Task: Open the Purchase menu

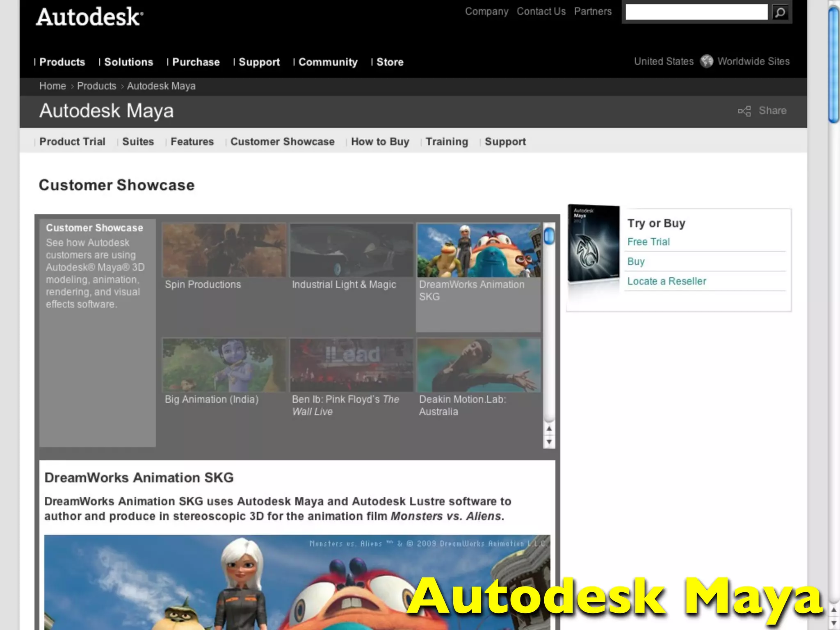Action: (196, 62)
